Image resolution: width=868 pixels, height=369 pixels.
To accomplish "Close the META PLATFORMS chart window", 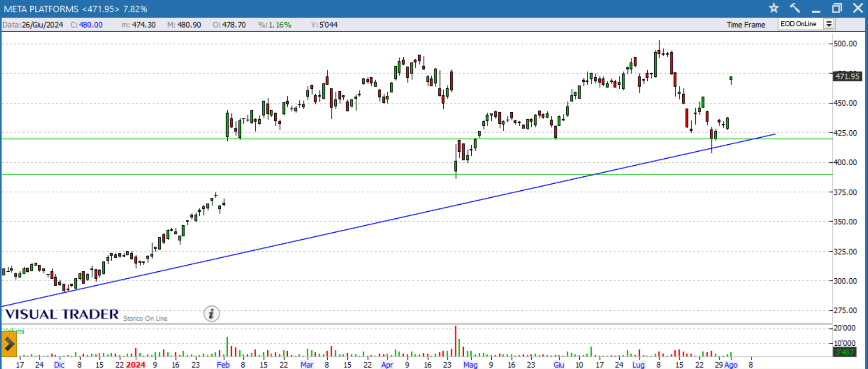I will 858,8.
